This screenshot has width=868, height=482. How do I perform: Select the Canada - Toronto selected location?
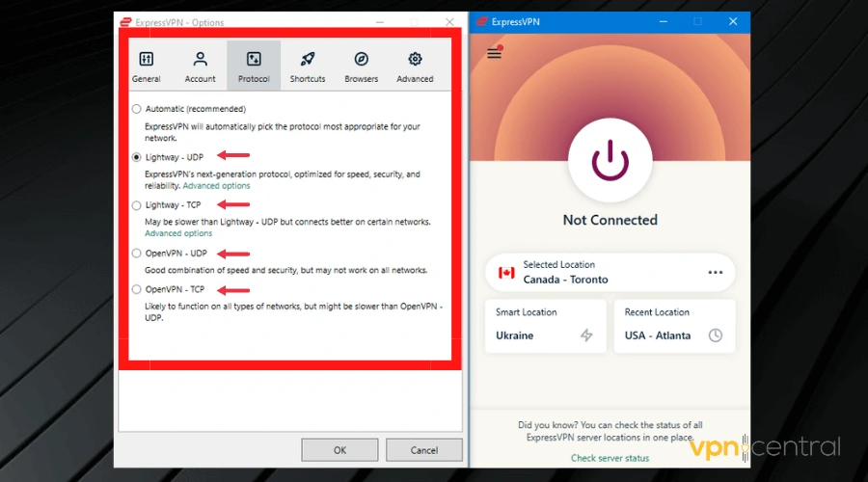tap(610, 272)
